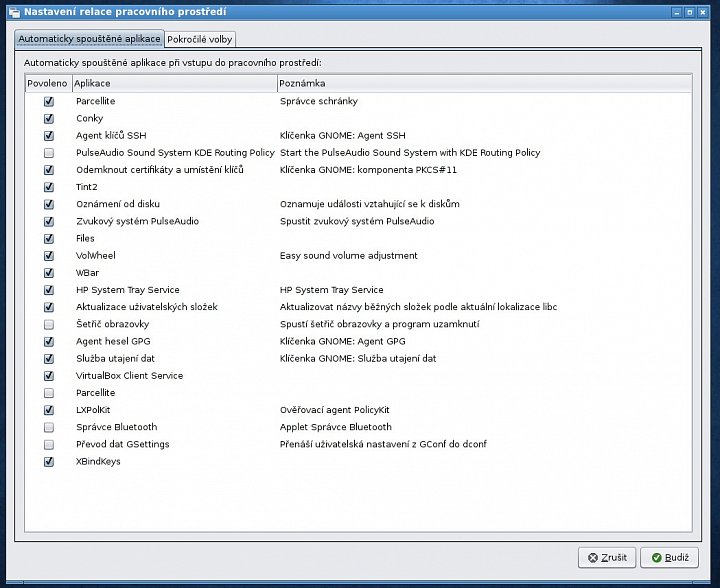
Task: Click 'Oznamuje události vztahující se k diskům'
Action: pos(370,204)
